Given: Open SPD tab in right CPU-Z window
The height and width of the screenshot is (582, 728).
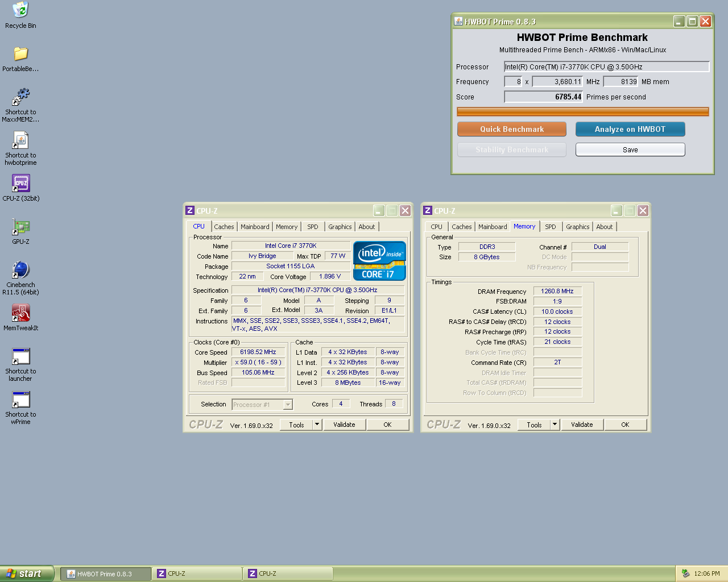Looking at the screenshot, I should (551, 227).
